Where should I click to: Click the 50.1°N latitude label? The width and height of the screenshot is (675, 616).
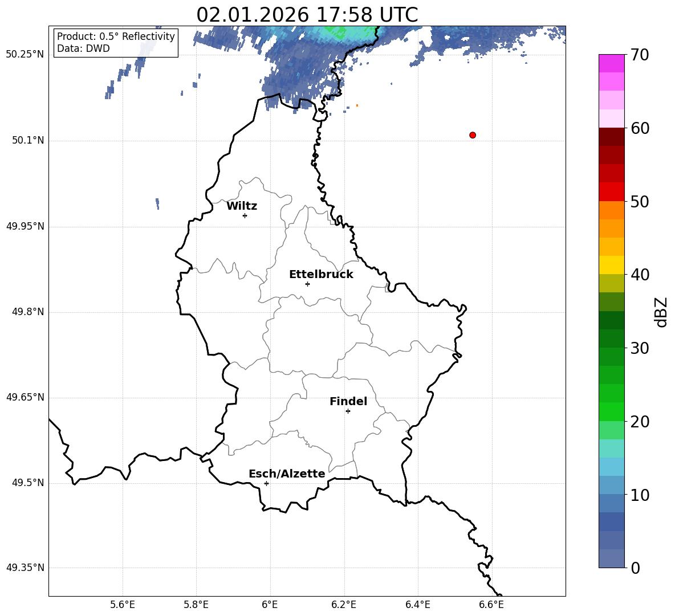click(x=28, y=140)
